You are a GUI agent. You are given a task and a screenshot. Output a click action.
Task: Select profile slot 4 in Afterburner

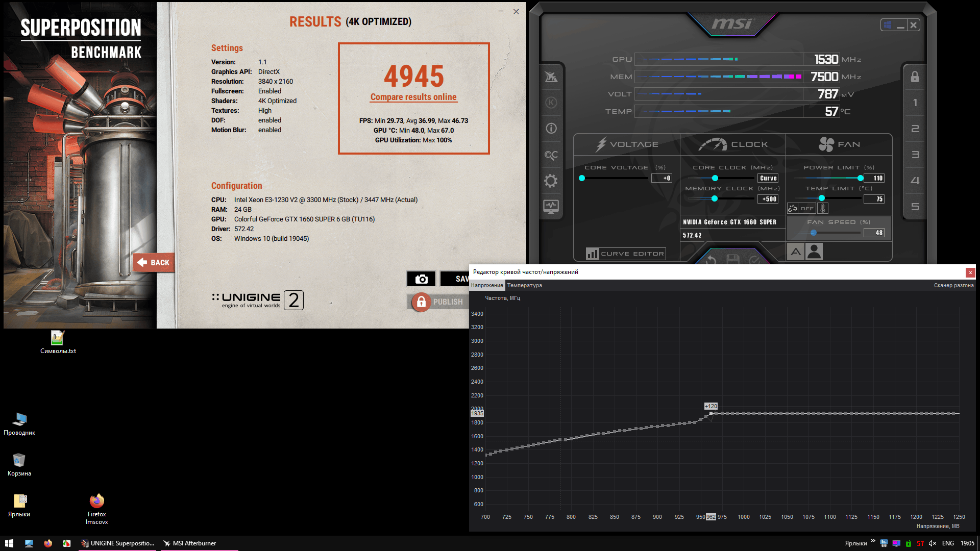click(x=915, y=181)
